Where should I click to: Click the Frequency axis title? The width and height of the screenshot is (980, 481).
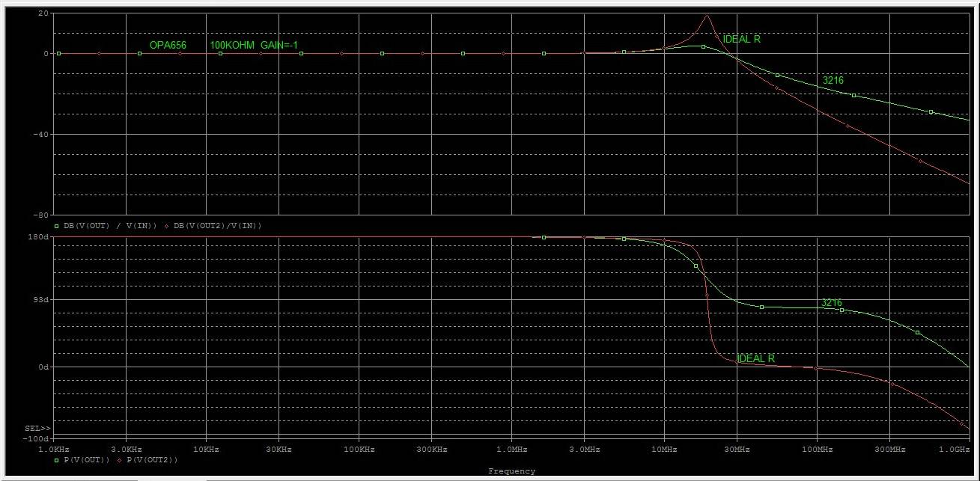pyautogui.click(x=511, y=471)
